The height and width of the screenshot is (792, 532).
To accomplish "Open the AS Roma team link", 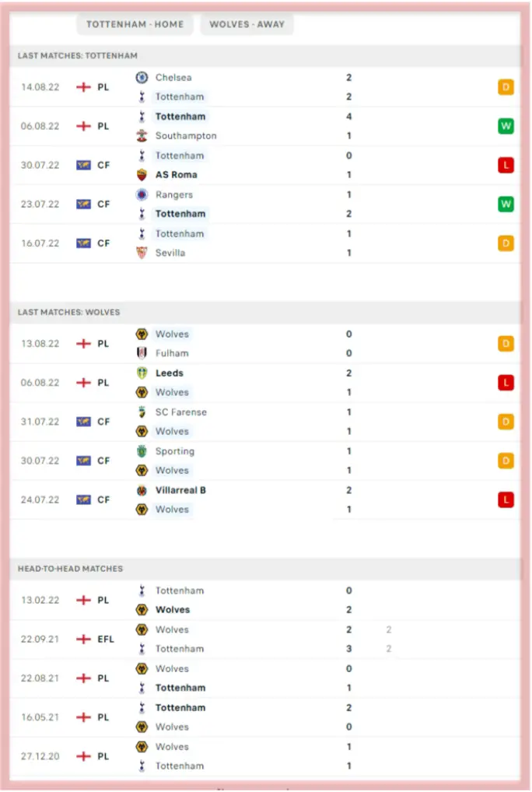I will 176,175.
